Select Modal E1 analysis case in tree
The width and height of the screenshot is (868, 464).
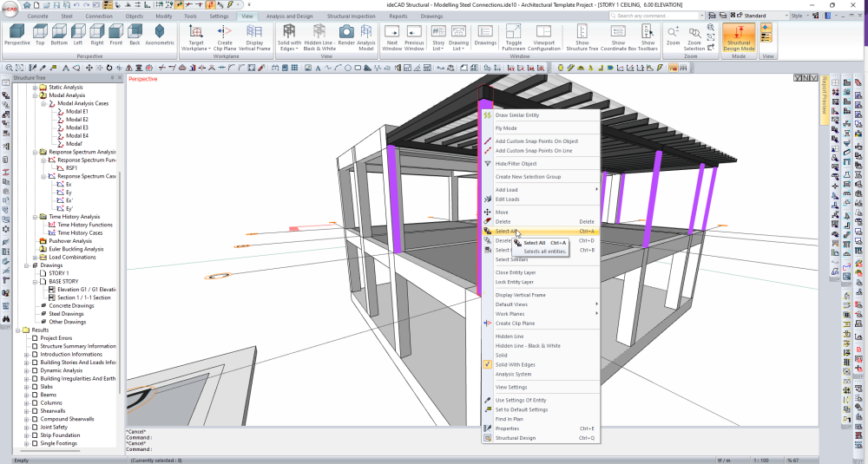point(77,111)
